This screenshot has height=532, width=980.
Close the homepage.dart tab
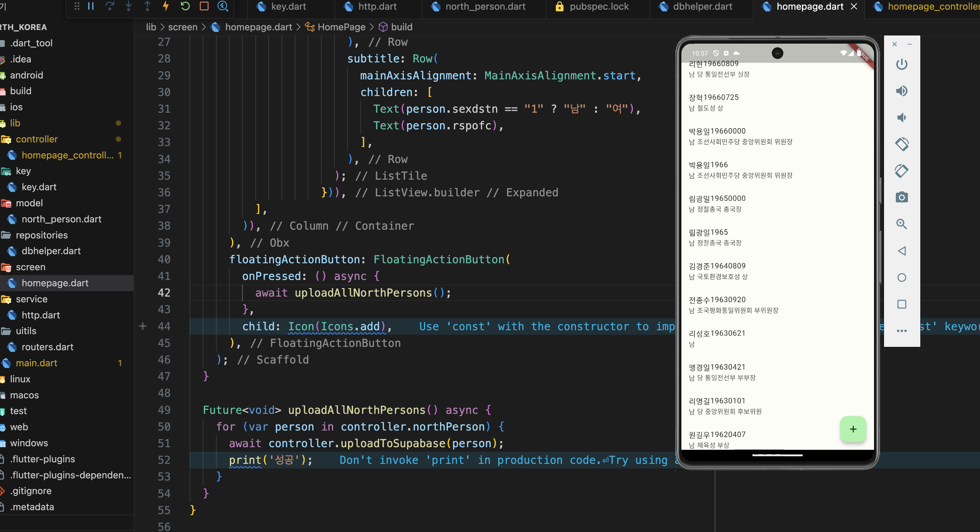pos(854,6)
